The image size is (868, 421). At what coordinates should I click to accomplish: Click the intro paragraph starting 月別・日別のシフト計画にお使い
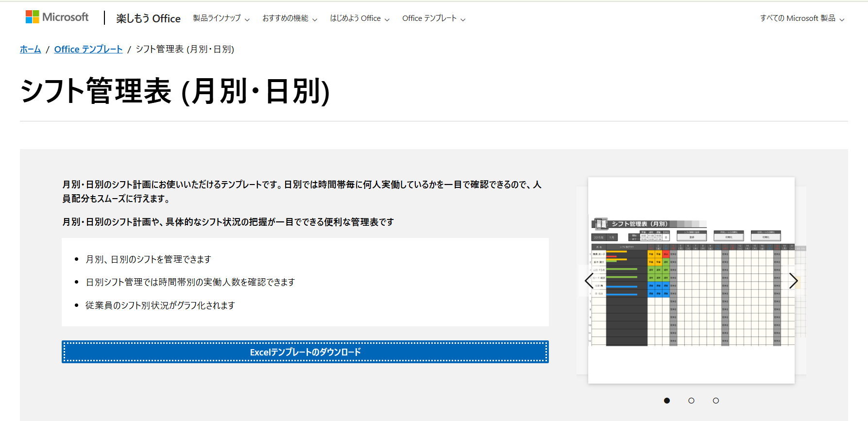(302, 191)
